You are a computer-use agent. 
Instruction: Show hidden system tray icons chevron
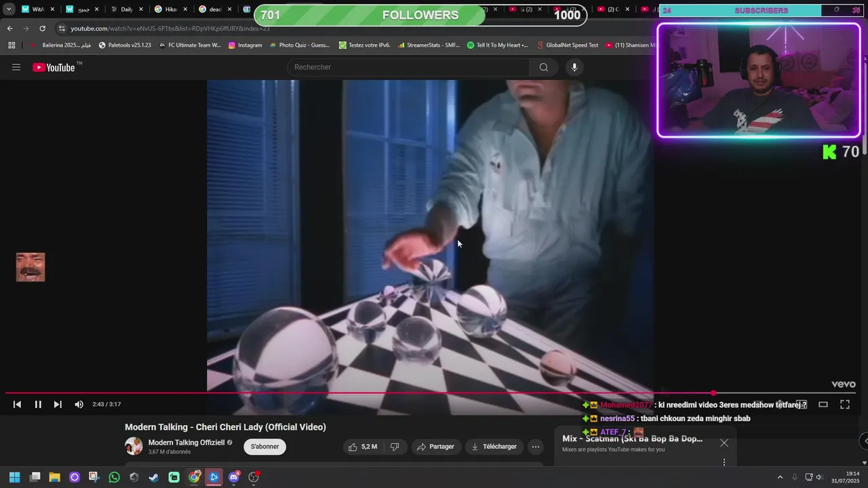coord(780,477)
